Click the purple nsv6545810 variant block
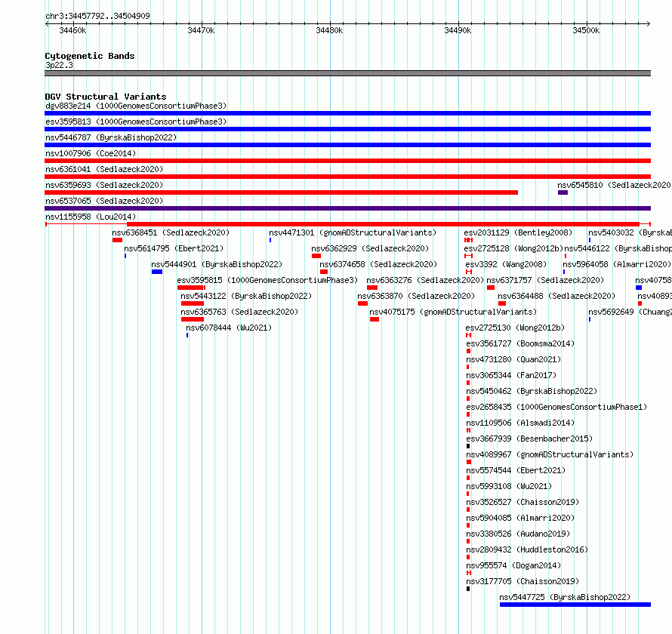 (x=563, y=192)
